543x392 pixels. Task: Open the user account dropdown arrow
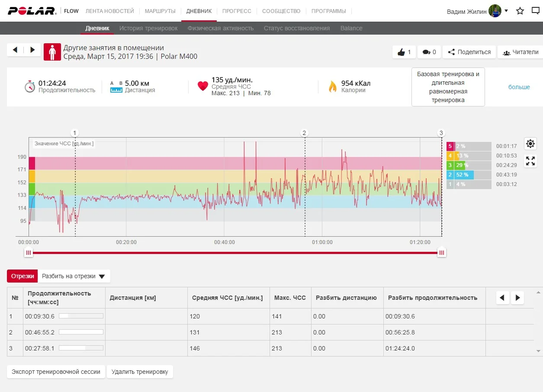pyautogui.click(x=506, y=11)
